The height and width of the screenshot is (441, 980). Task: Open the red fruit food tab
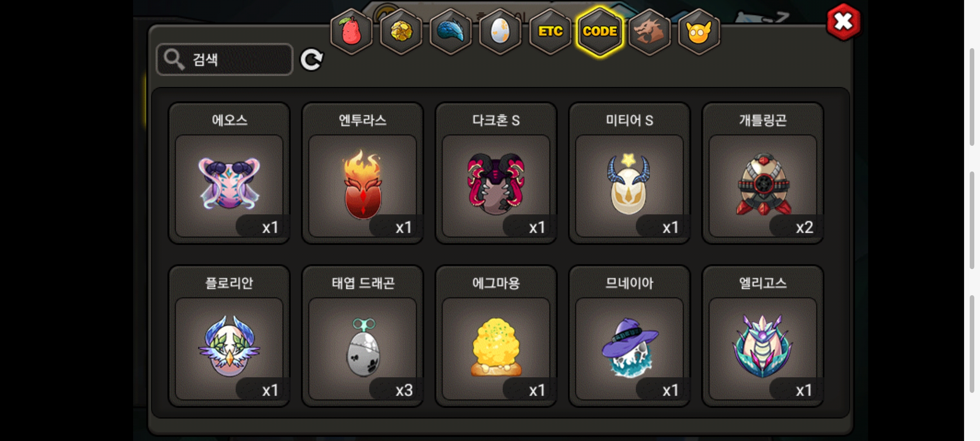click(352, 31)
